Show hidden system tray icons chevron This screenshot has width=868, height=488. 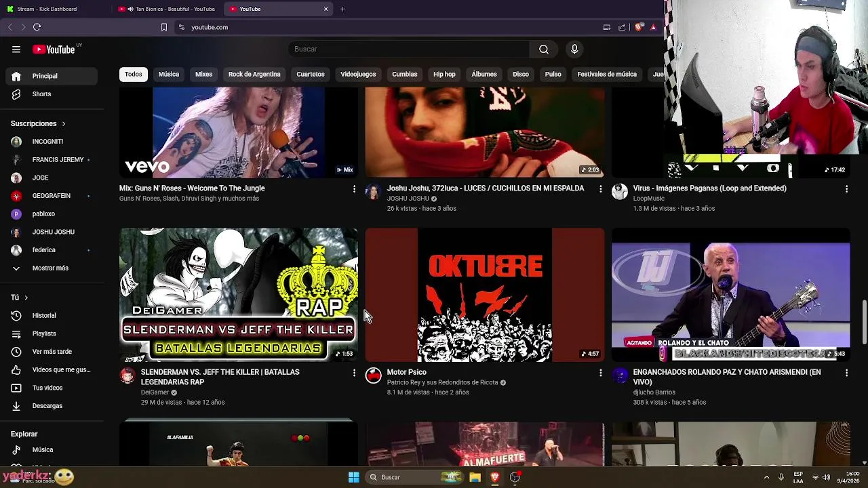766,477
